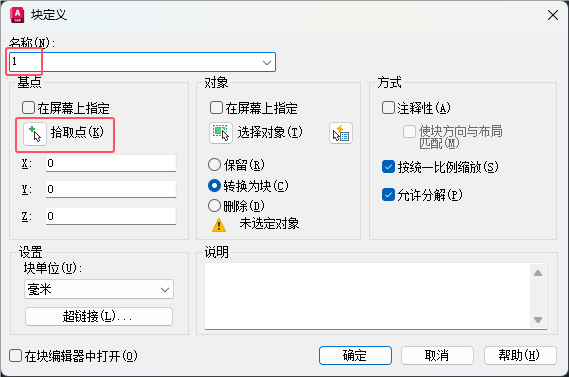Enable 在屏幕上指定 under 基点
The height and width of the screenshot is (377, 569).
[28, 108]
